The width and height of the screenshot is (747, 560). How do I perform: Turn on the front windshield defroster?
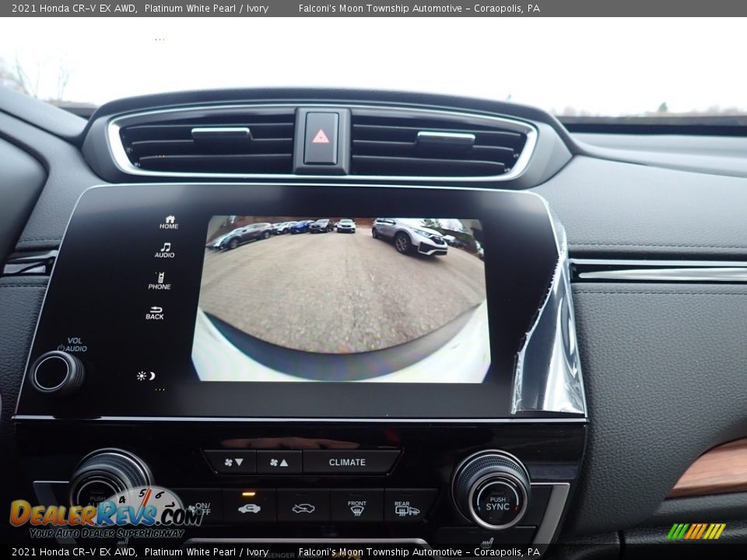(x=356, y=507)
